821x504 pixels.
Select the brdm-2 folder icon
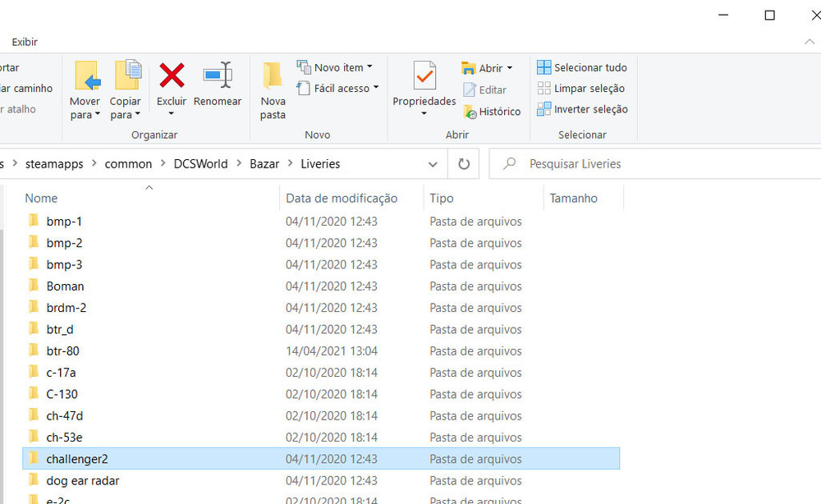(34, 307)
